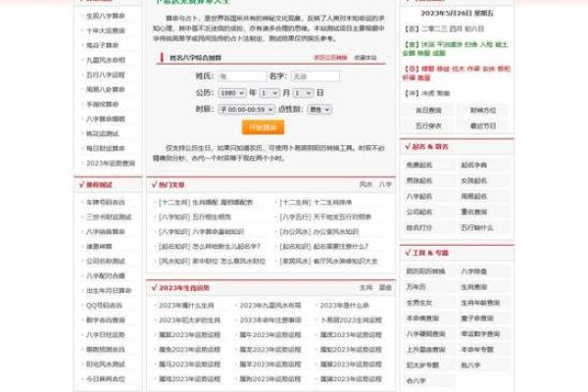Open 生辰八字算命 in the left sidebar
The image size is (588, 392).
pyautogui.click(x=106, y=16)
